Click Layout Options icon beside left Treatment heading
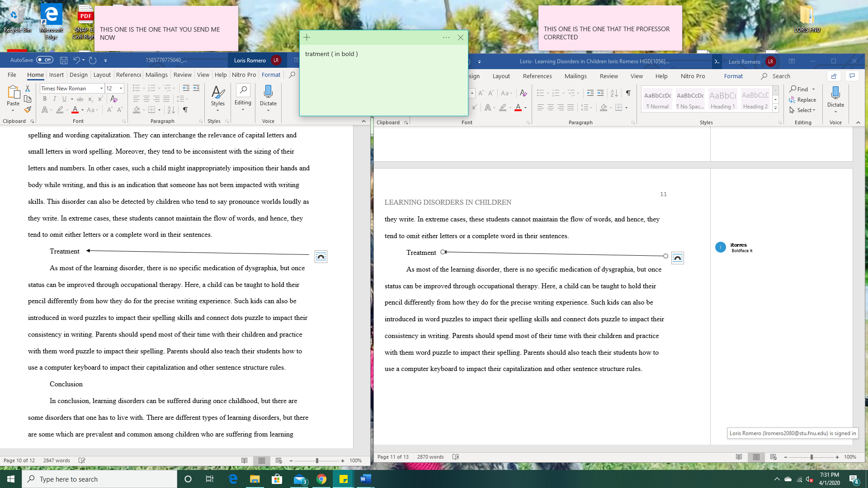This screenshot has width=868, height=488. (321, 257)
